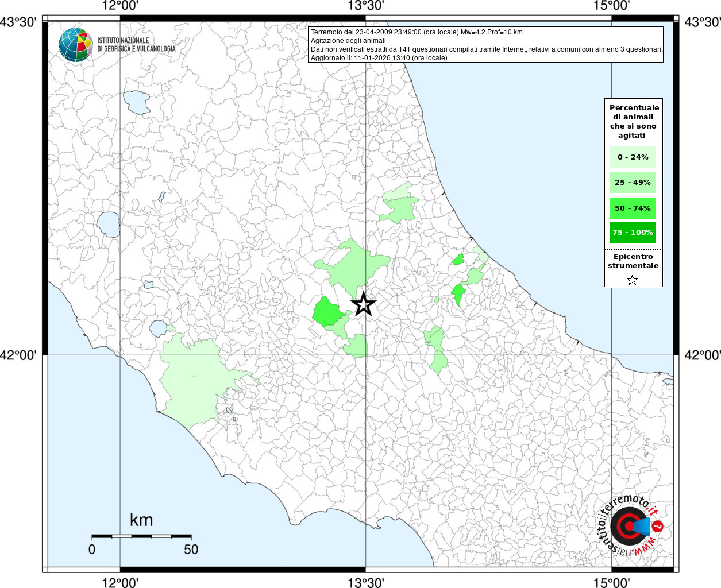Click the epicenter star on the map
Image resolution: width=721 pixels, height=588 pixels.
pyautogui.click(x=363, y=304)
